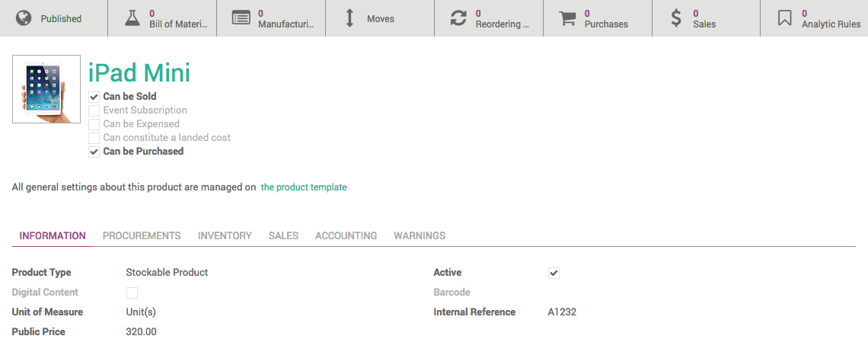Uncheck the Active checkbox
The image size is (868, 355).
pyautogui.click(x=554, y=273)
